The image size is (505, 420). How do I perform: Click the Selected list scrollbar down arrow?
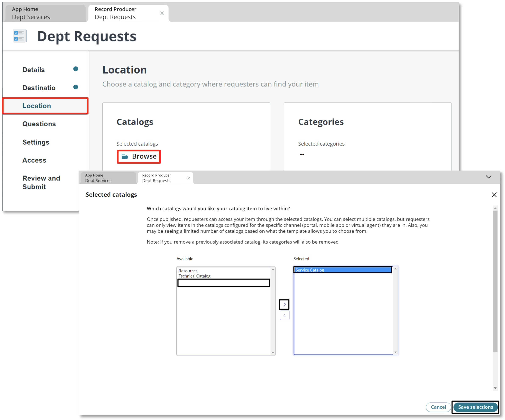pos(395,352)
